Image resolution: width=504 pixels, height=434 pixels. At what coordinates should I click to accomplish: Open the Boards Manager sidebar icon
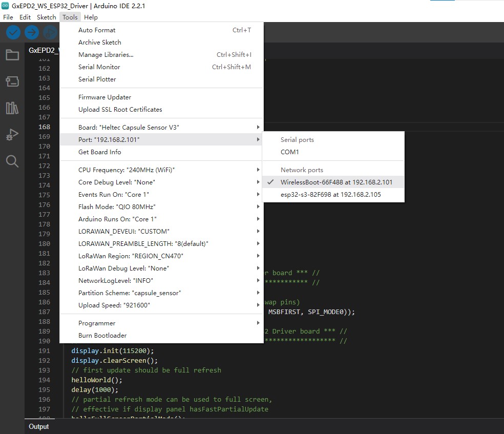pos(12,81)
